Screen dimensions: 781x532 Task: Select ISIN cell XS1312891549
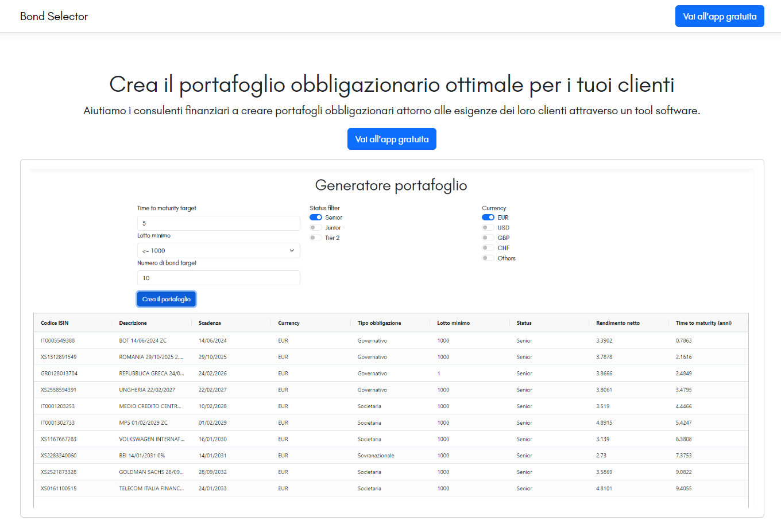point(59,357)
